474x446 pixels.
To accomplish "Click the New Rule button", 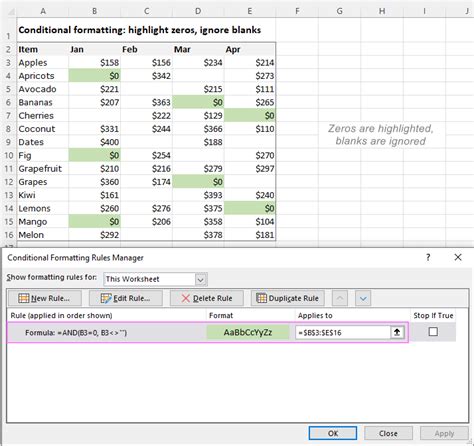I will (x=45, y=298).
